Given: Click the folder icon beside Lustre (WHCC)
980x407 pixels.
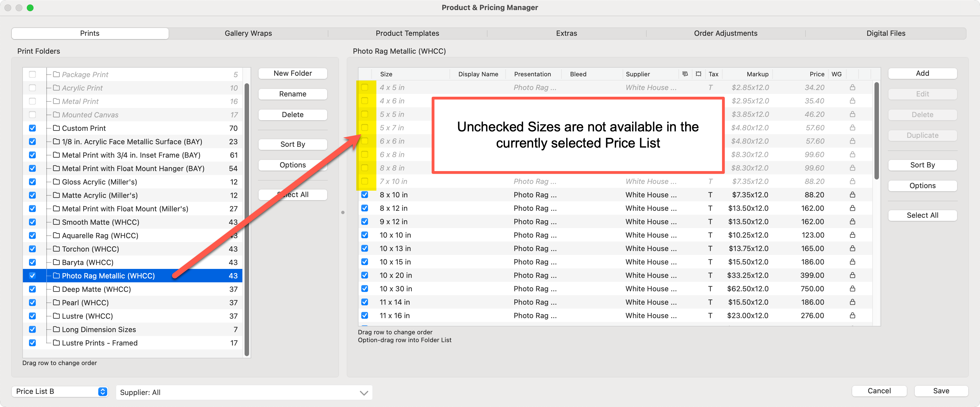Looking at the screenshot, I should (x=56, y=316).
